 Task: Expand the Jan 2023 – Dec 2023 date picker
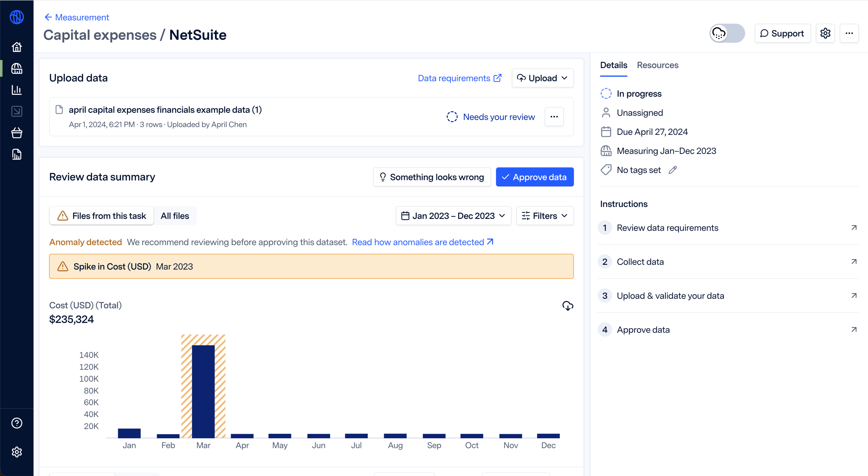tap(453, 216)
